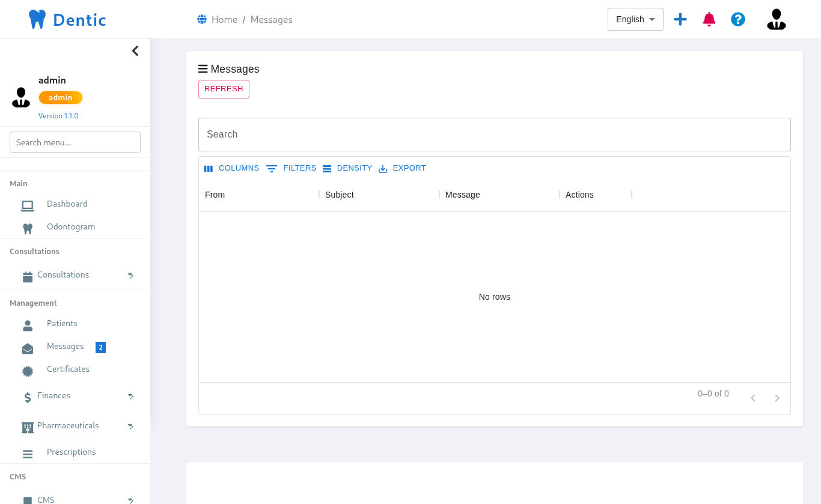
Task: Click the blue plus icon in header
Action: (680, 19)
